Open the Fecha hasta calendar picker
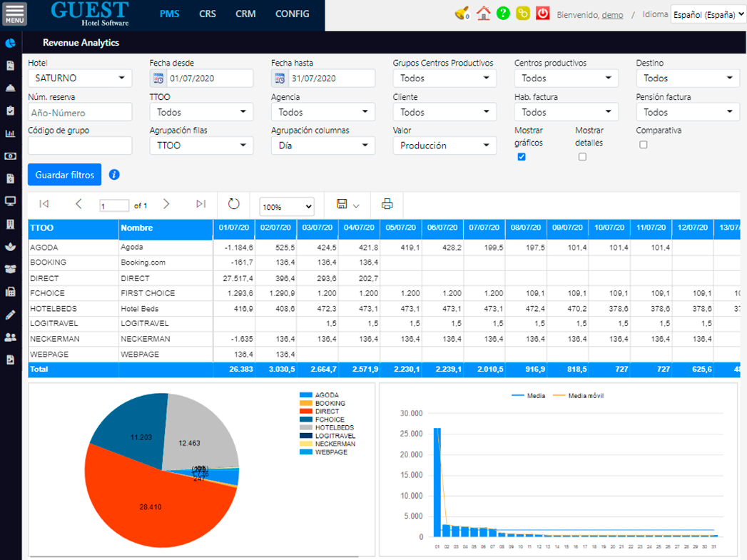 (280, 78)
